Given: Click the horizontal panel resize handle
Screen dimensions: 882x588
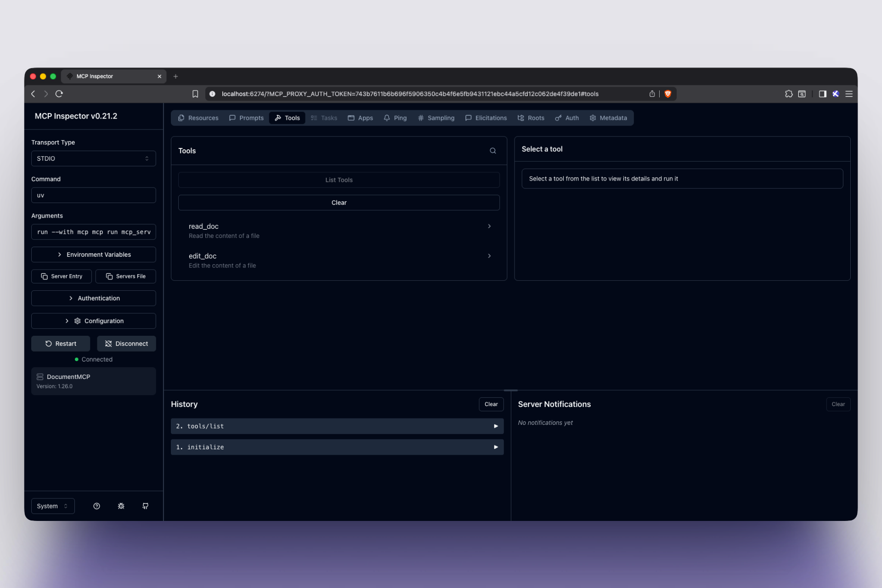Looking at the screenshot, I should 510,390.
